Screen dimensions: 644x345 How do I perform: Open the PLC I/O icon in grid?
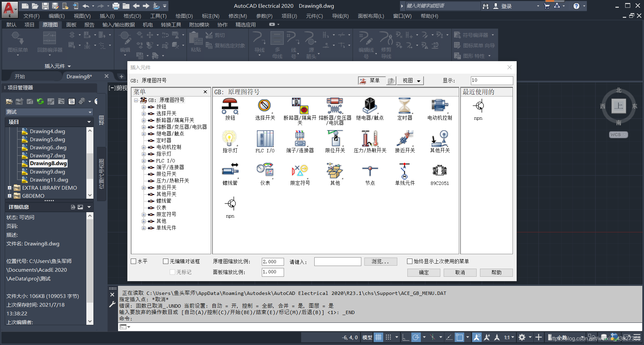(x=265, y=138)
